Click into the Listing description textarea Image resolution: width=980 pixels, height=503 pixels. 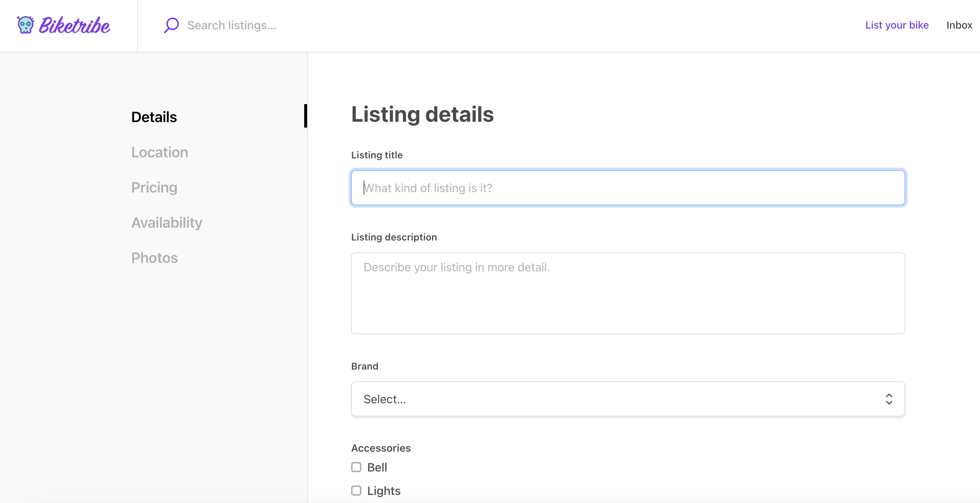coord(628,293)
